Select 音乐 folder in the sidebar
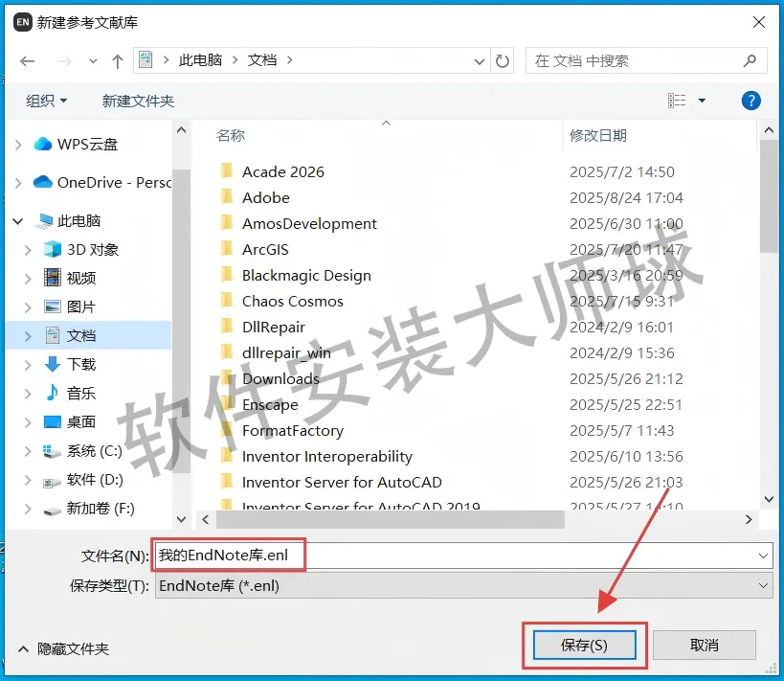The width and height of the screenshot is (784, 681). coord(70,394)
